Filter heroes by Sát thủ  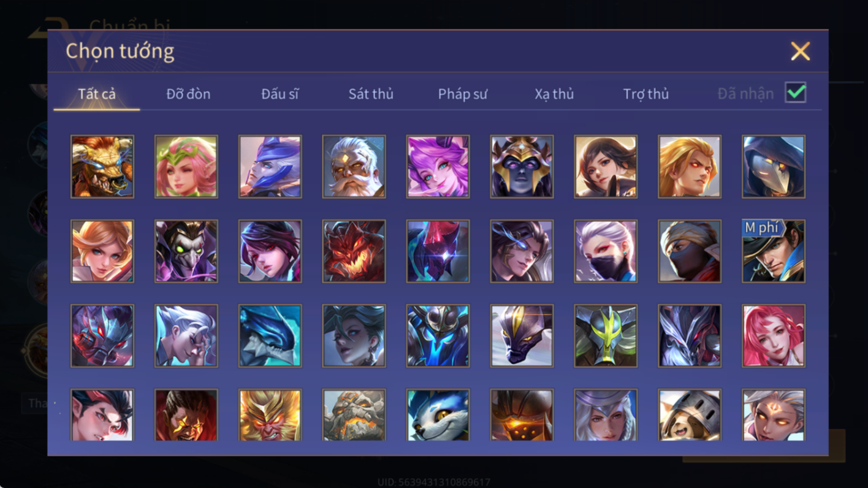tap(371, 94)
